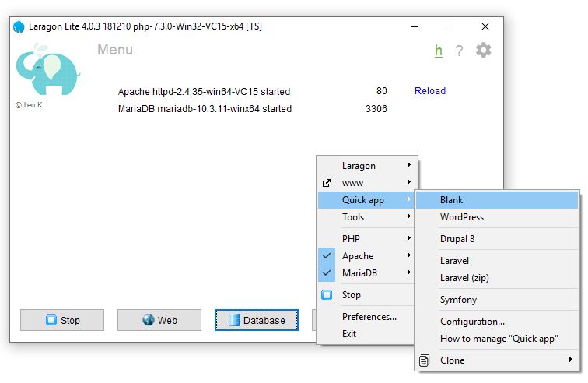Image resolution: width=588 pixels, height=383 pixels.
Task: Create a Symfony quick app
Action: [497, 299]
